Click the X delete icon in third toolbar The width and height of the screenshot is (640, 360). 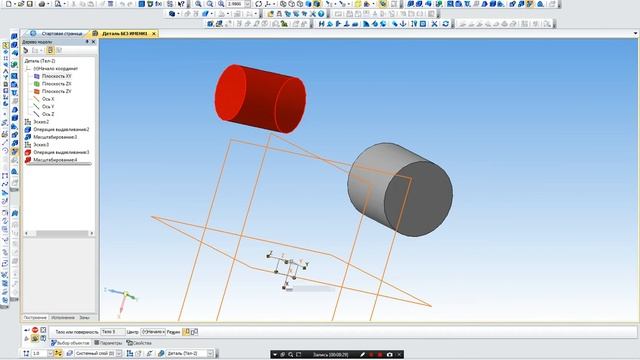coord(434,24)
